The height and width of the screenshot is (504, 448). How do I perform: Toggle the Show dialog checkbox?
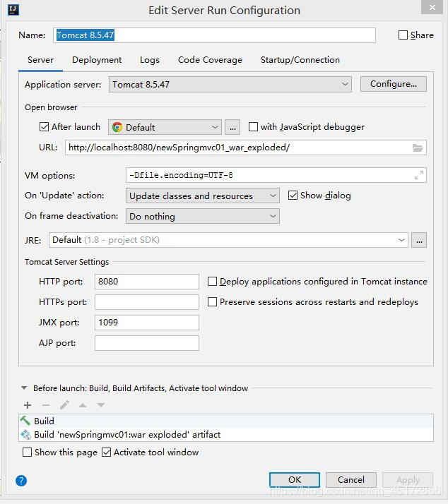point(293,195)
